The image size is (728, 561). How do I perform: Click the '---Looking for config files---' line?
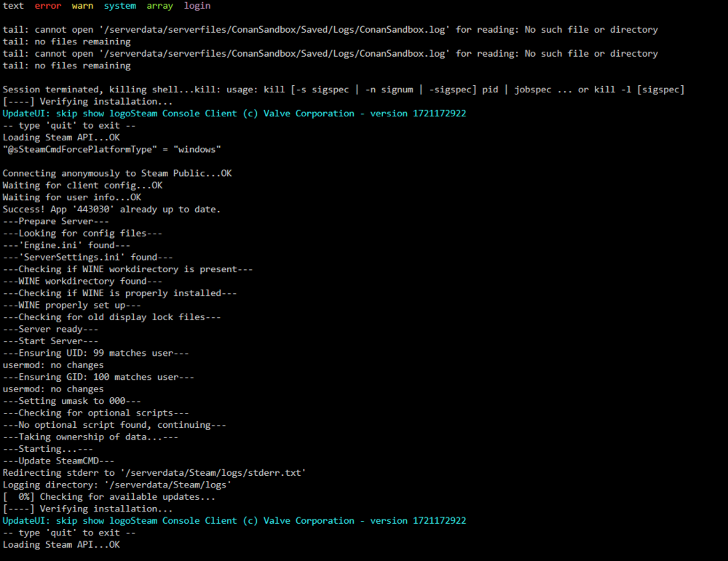pos(83,234)
